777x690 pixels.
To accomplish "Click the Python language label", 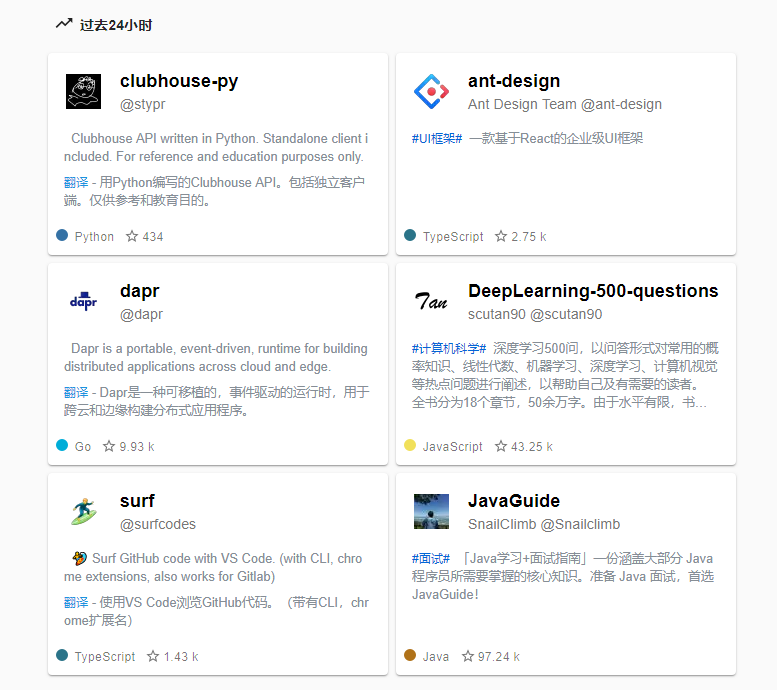I will point(94,236).
